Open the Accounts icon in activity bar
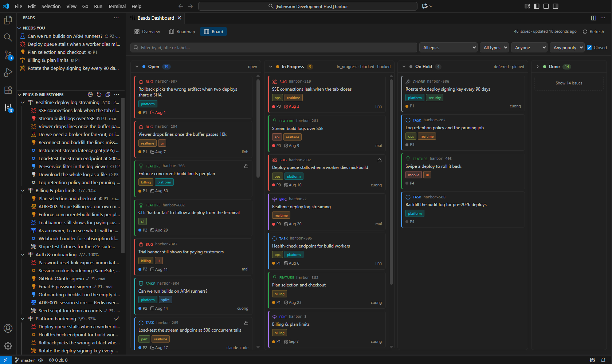612x364 pixels. (8, 328)
